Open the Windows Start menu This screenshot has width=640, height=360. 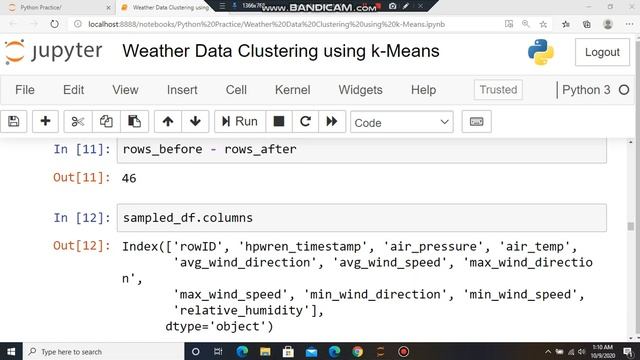11,351
